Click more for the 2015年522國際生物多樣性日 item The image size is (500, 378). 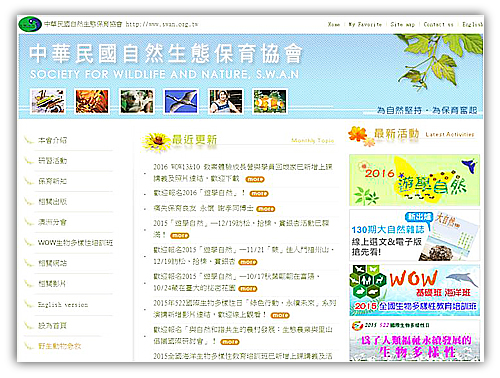(280, 315)
